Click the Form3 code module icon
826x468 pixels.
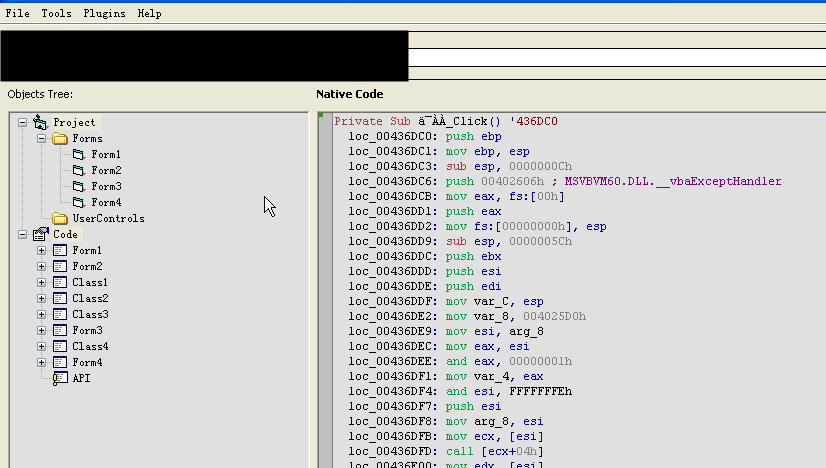coord(60,330)
